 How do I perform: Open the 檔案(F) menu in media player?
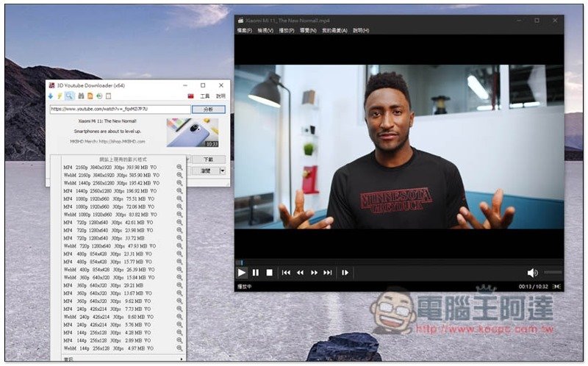244,31
